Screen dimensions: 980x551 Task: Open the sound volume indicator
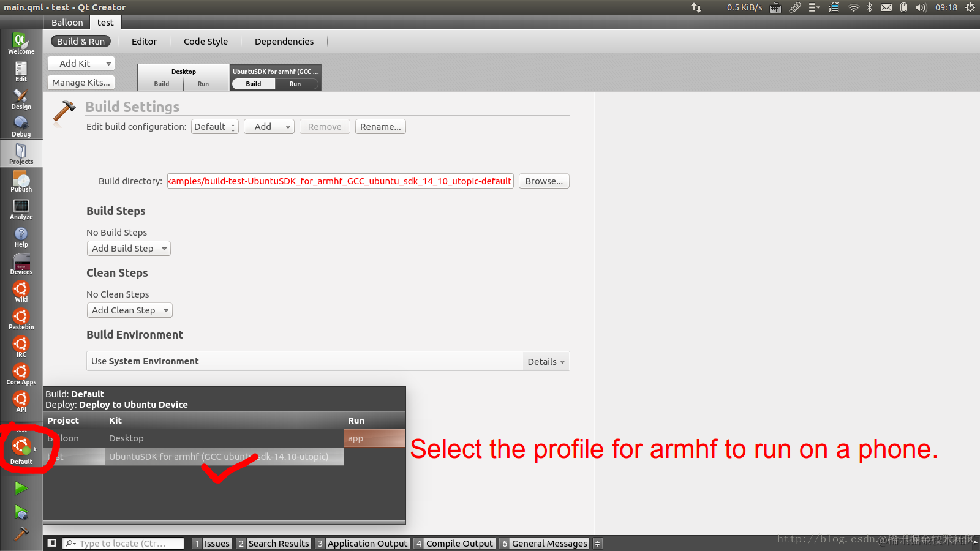(921, 7)
